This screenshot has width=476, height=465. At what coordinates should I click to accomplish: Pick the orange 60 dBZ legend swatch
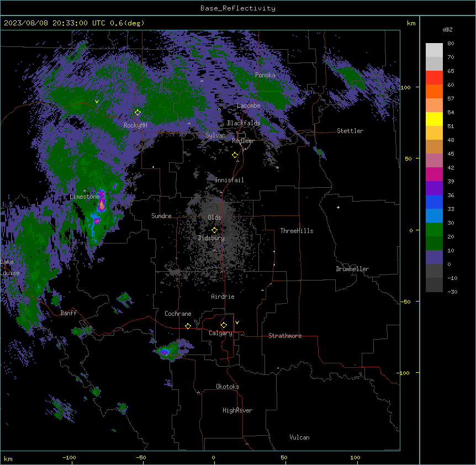click(434, 91)
